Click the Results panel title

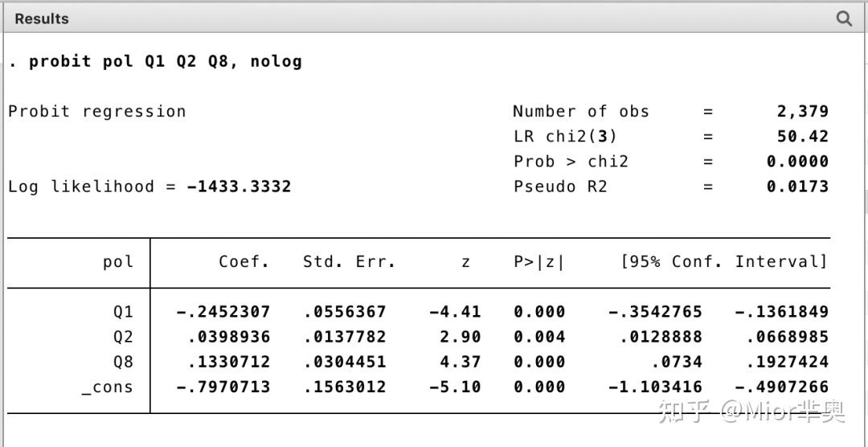click(x=42, y=18)
